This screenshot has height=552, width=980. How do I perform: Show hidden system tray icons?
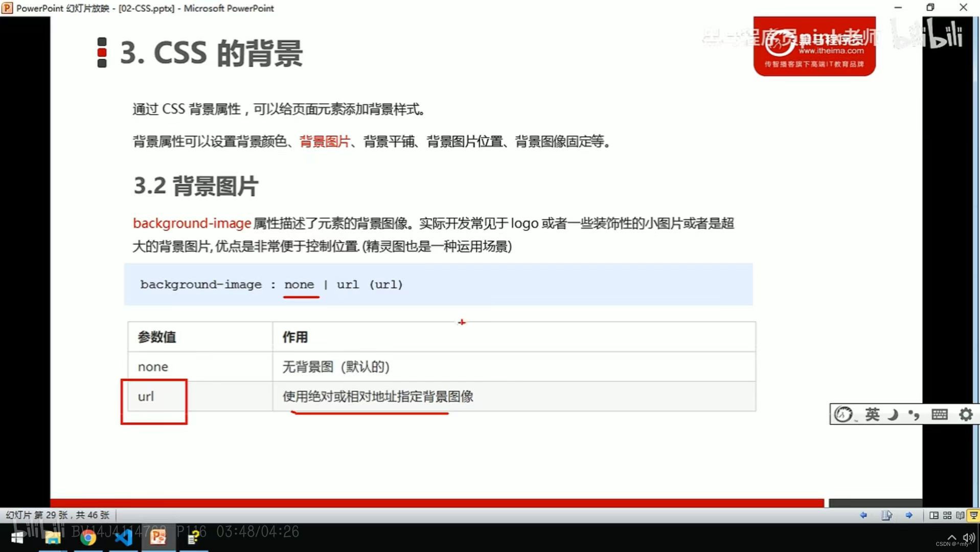coord(951,537)
